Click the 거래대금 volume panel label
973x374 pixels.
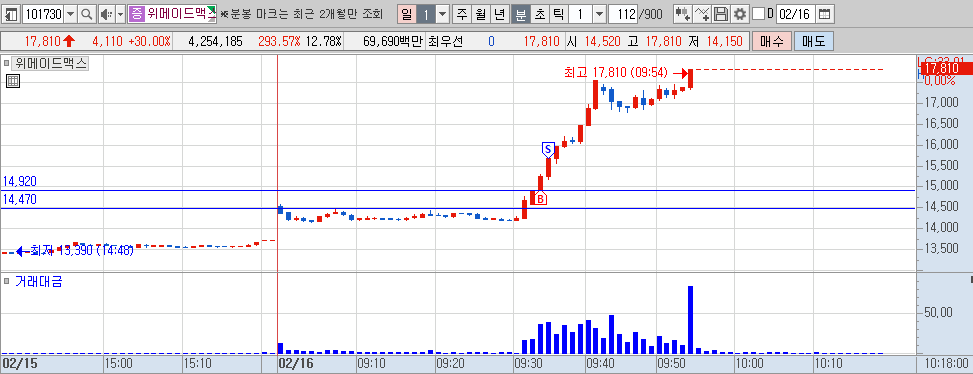coord(38,282)
